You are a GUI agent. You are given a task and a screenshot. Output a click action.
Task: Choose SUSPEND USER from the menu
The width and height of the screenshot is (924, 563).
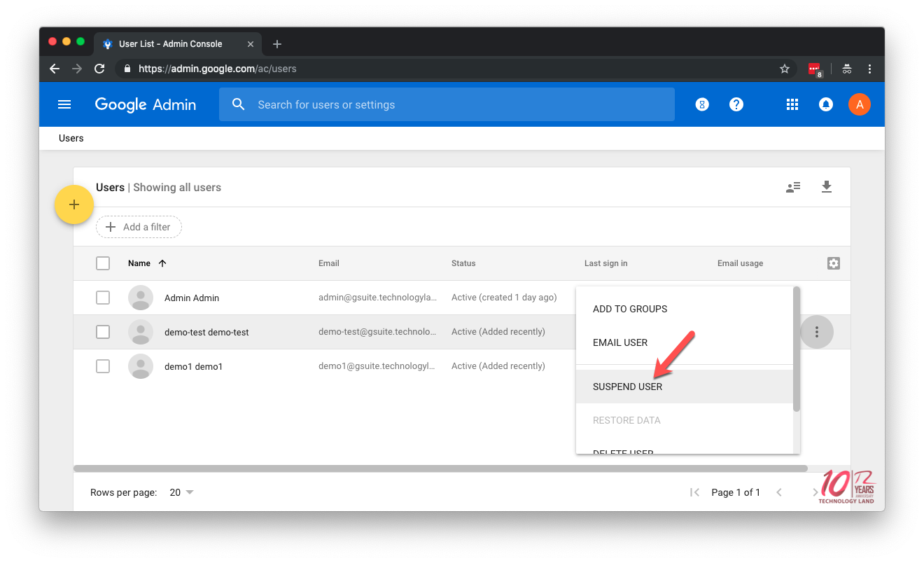pyautogui.click(x=684, y=387)
